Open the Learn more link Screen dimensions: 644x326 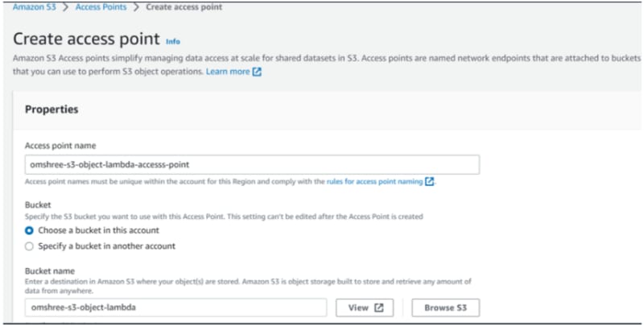point(228,72)
